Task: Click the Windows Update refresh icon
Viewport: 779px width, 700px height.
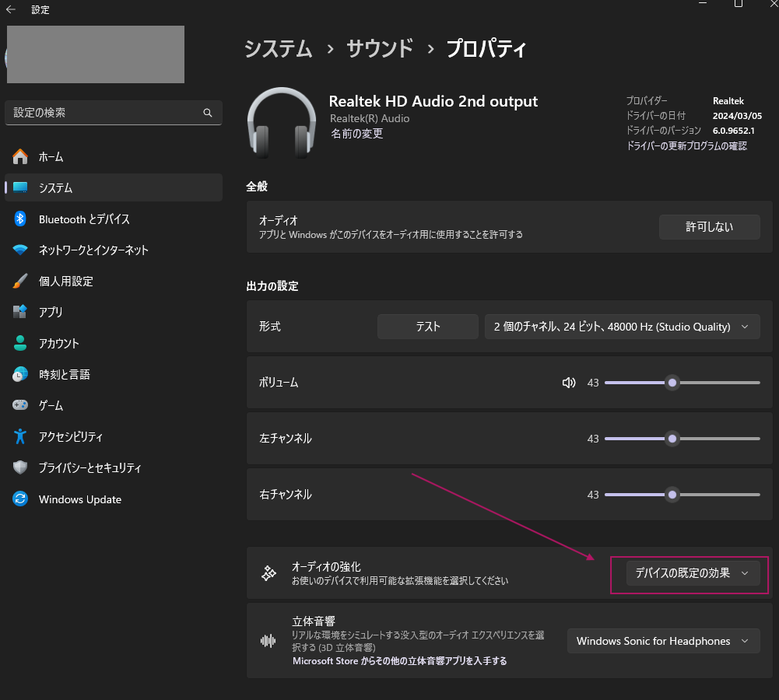Action: 20,499
